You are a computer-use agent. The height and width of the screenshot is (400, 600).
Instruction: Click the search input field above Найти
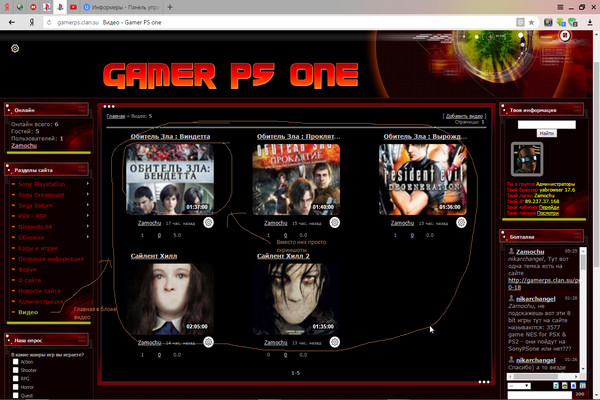click(x=546, y=124)
